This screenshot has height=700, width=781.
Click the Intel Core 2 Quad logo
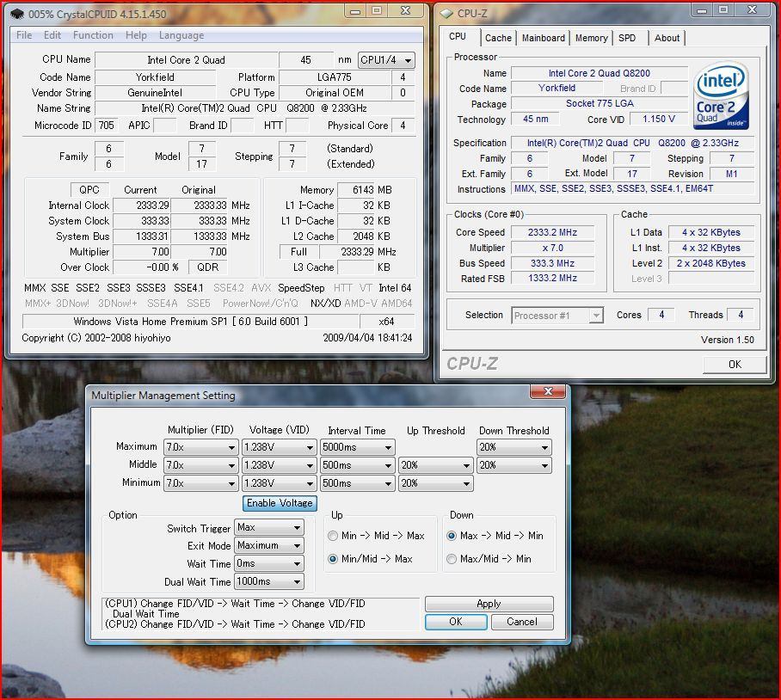point(720,95)
